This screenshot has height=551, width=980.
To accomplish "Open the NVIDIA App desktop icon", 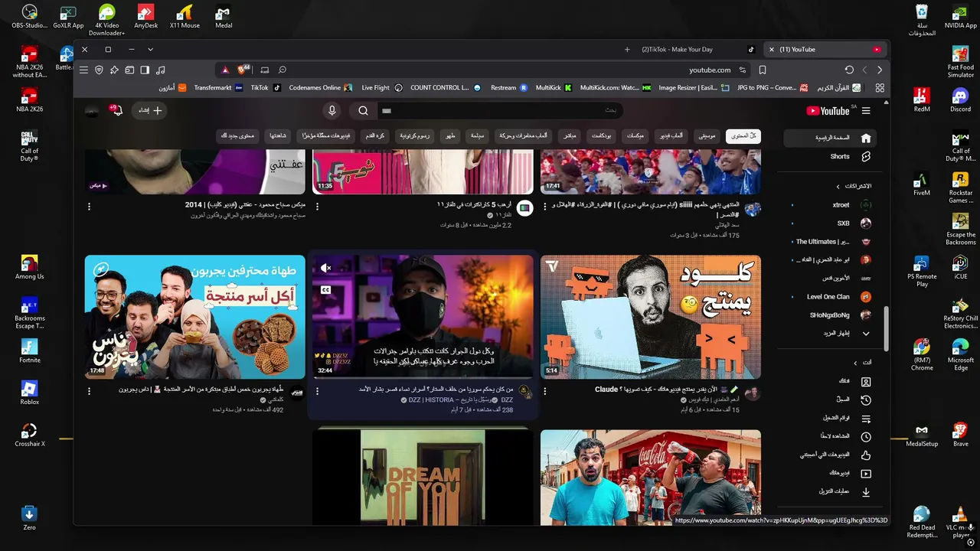I will pos(960,16).
